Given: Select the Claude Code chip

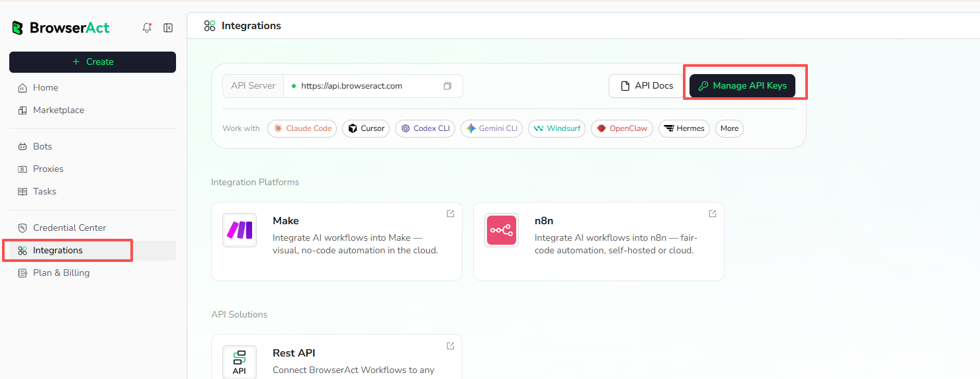Looking at the screenshot, I should [302, 128].
